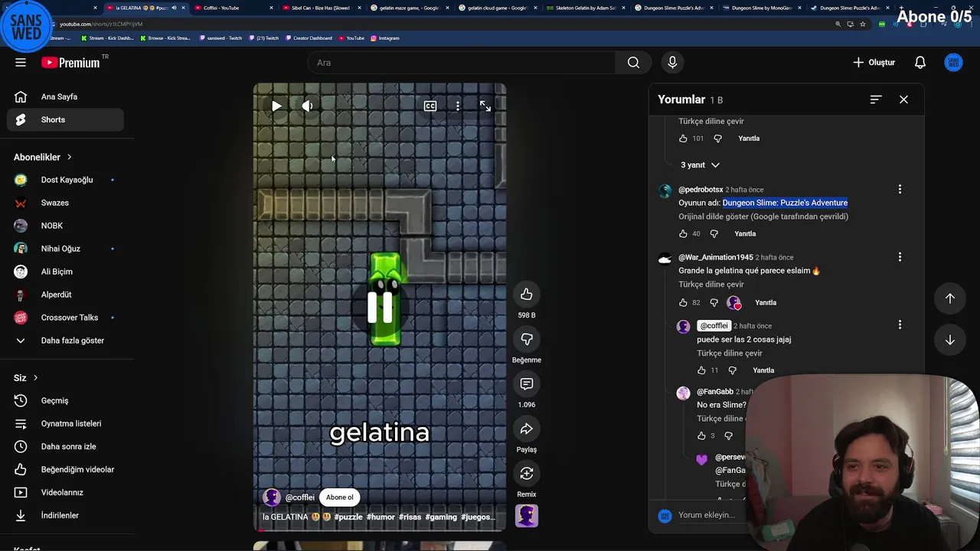Screen dimensions: 980x551
Task: Like the comment with 101 likes
Action: [683, 139]
